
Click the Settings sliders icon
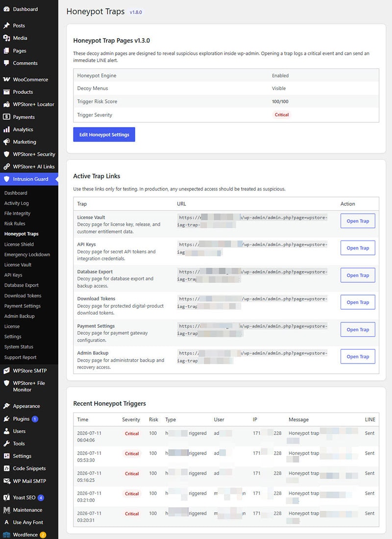(6, 456)
